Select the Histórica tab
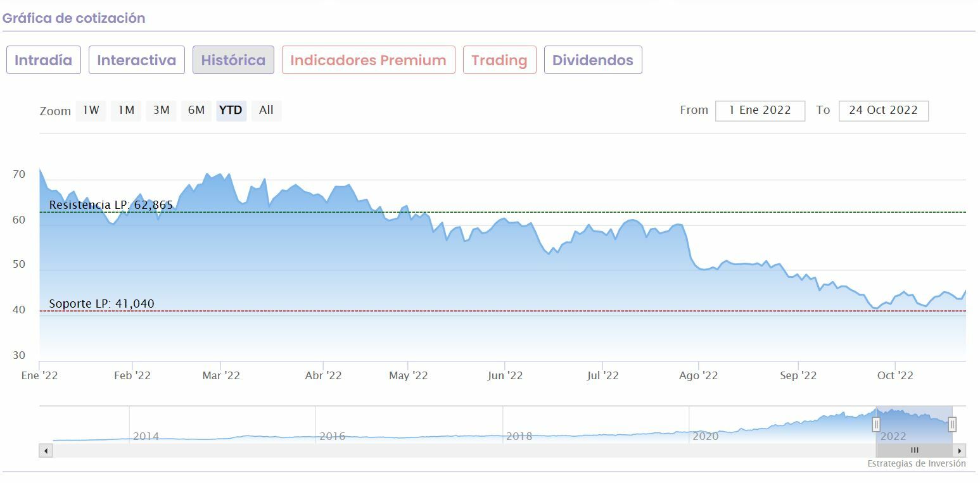980x483 pixels. pyautogui.click(x=233, y=60)
